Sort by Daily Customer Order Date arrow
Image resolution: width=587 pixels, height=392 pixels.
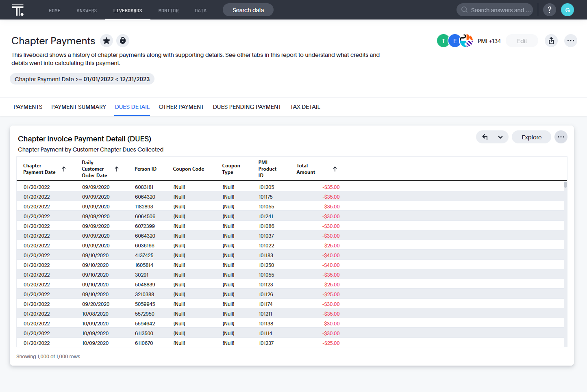click(x=117, y=169)
